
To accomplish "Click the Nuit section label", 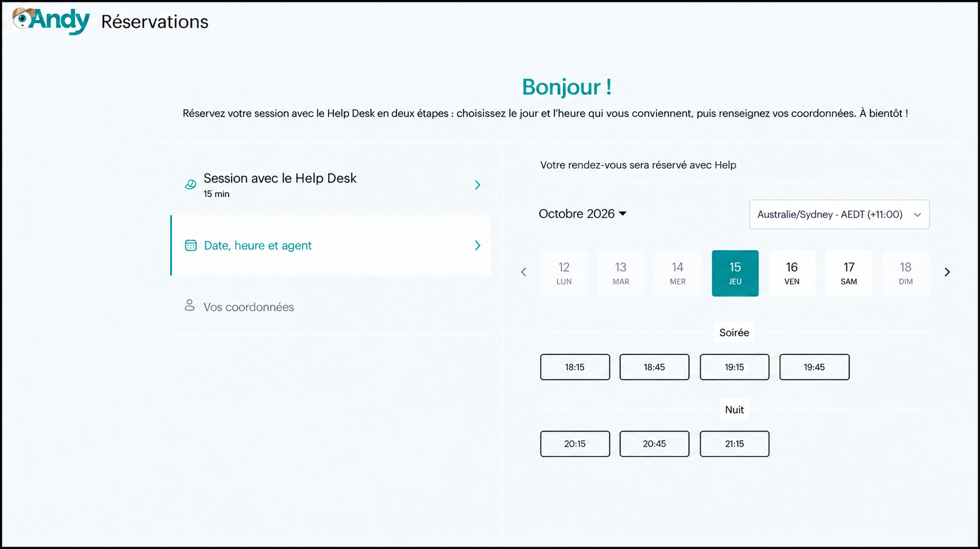I will [x=734, y=410].
